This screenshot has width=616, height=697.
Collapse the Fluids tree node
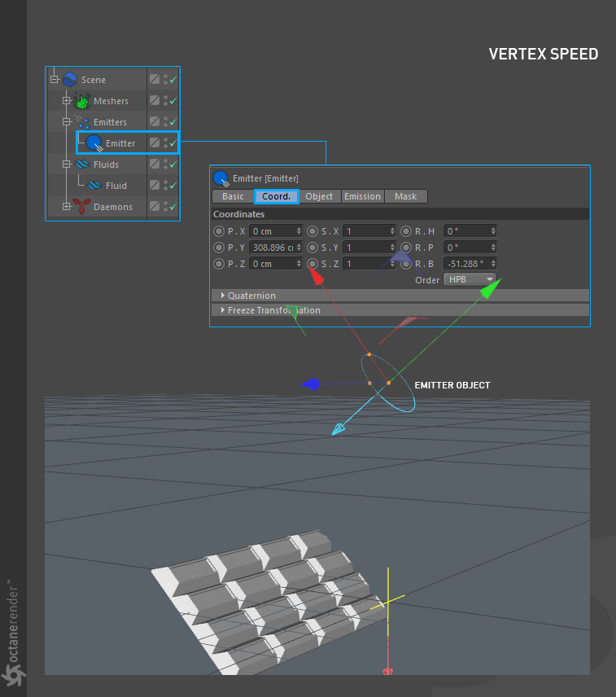coord(66,164)
